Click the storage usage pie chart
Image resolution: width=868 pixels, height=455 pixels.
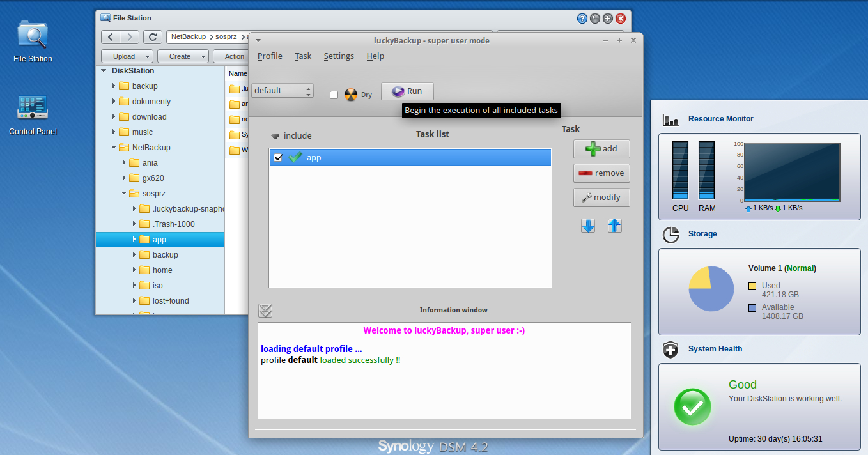tap(711, 289)
